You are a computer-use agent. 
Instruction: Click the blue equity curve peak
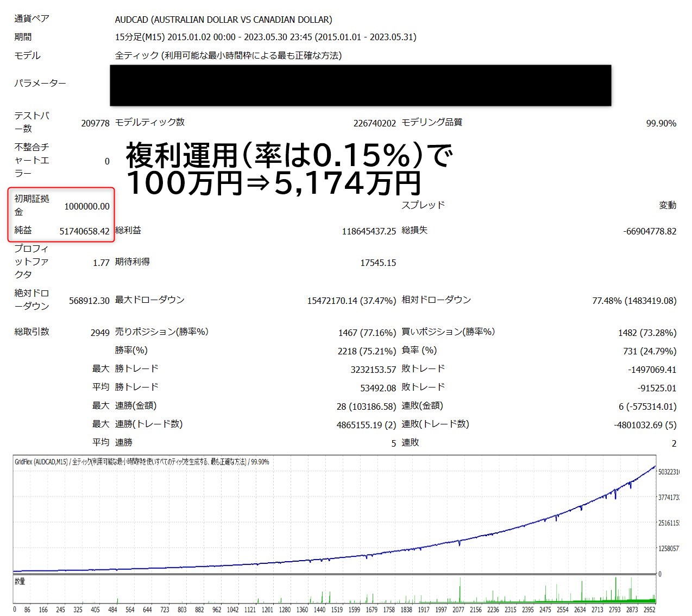(x=653, y=467)
